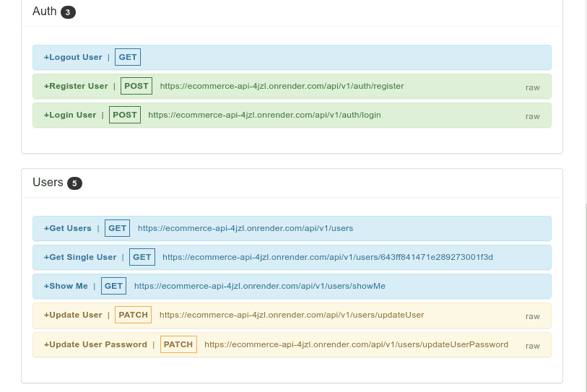Click the POST badge on Register User
Viewport: 587px width, 392px height.
(136, 86)
